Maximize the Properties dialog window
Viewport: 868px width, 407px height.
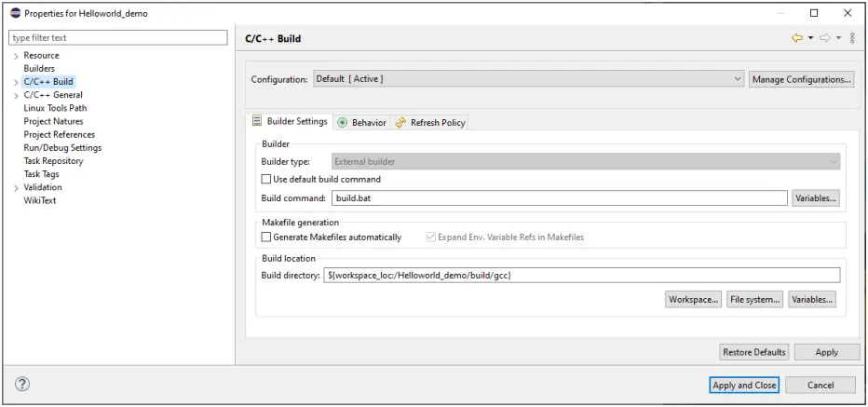[x=814, y=13]
